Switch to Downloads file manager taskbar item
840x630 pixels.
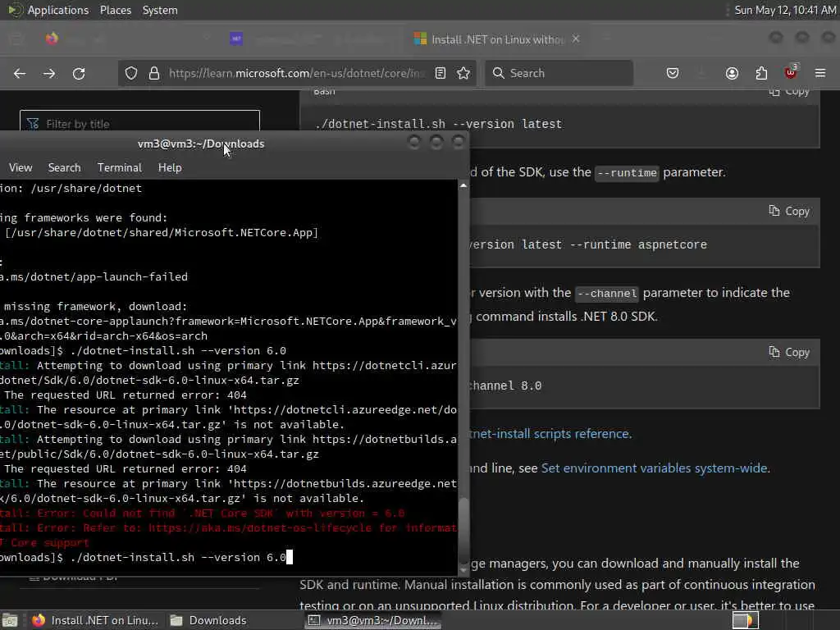pyautogui.click(x=208, y=620)
